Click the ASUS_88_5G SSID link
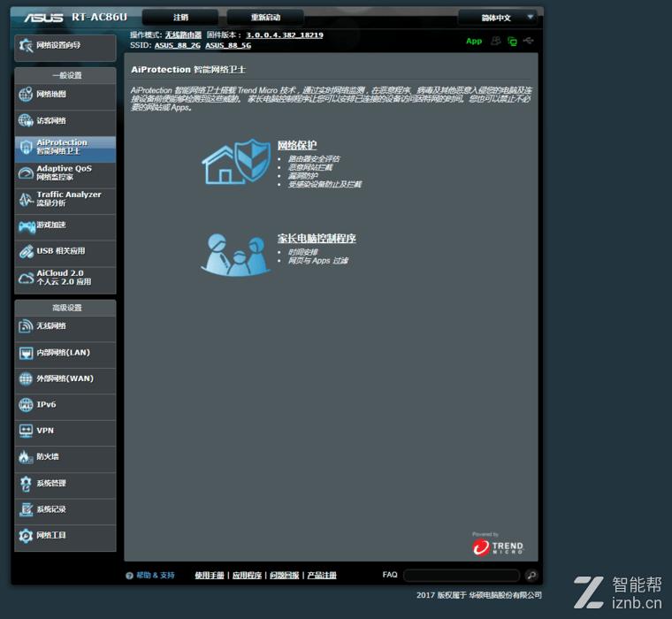The height and width of the screenshot is (619, 672). (228, 45)
